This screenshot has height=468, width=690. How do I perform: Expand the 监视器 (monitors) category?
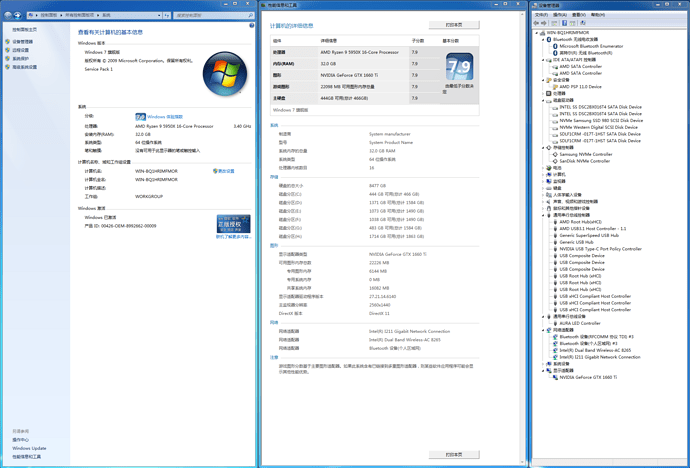point(543,181)
